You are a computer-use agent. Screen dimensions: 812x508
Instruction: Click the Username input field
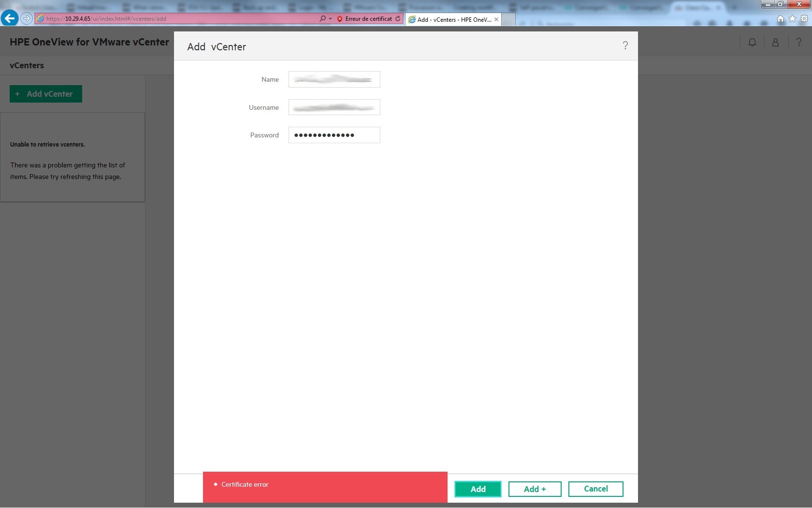(334, 107)
